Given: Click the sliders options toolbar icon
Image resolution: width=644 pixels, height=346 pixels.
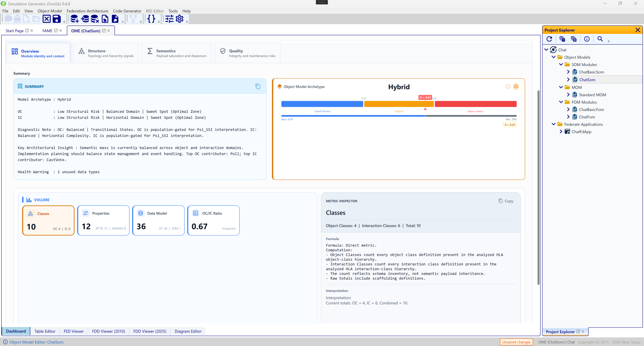Looking at the screenshot, I should tap(169, 19).
